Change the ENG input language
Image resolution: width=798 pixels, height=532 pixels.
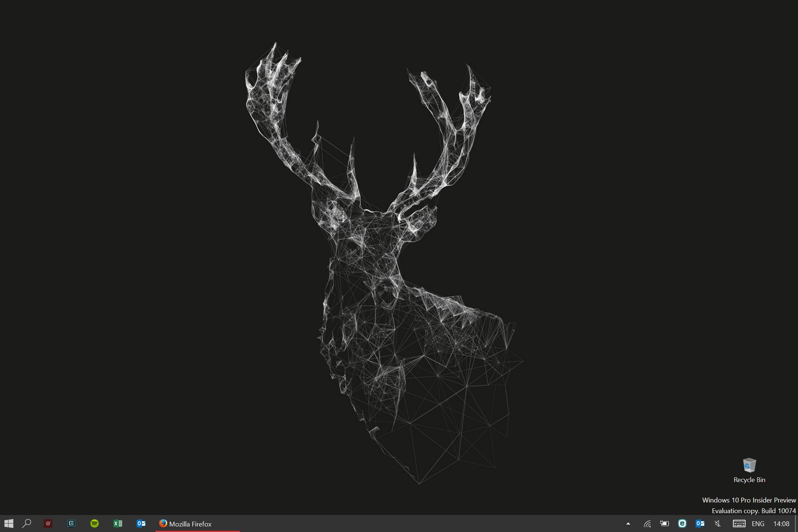pyautogui.click(x=758, y=524)
